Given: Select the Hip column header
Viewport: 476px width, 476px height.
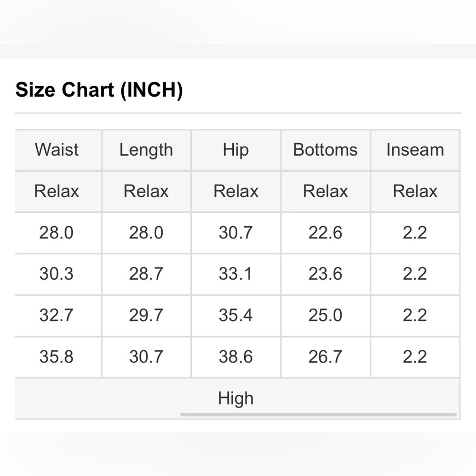Looking at the screenshot, I should click(x=236, y=149).
